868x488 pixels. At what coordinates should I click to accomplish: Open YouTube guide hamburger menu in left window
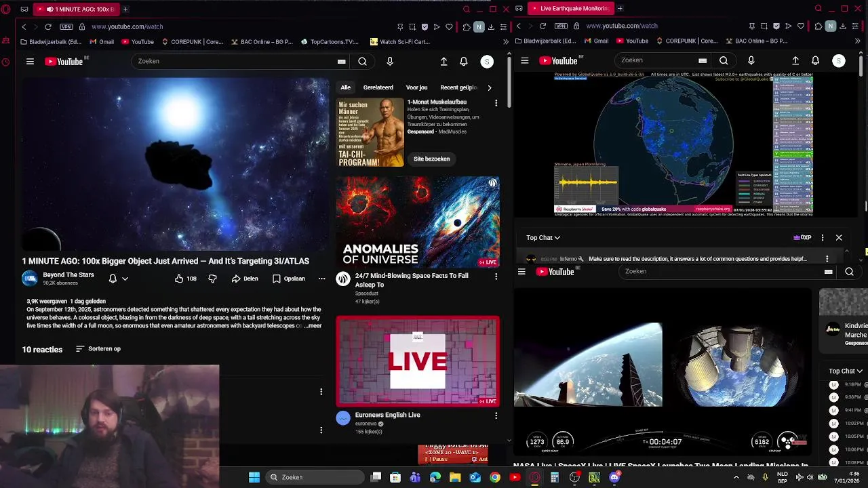[x=30, y=62]
